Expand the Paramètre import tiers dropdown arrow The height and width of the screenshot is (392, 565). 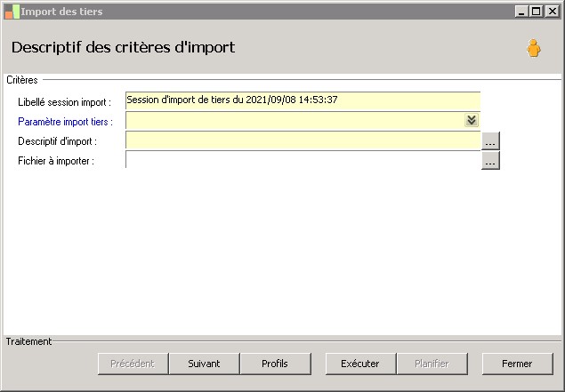472,120
